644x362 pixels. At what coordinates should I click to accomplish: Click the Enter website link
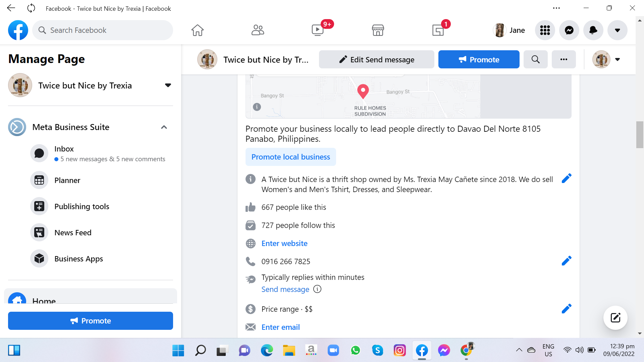coord(284,243)
